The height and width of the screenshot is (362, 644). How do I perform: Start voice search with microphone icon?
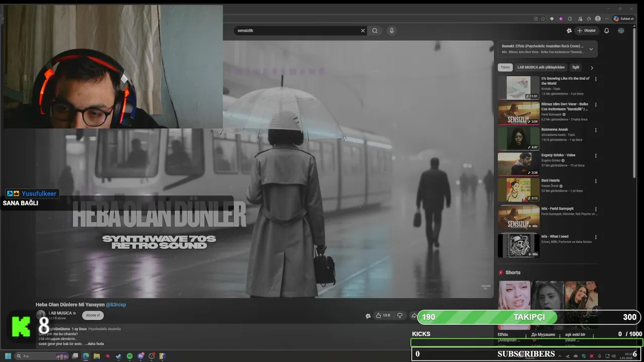(391, 31)
